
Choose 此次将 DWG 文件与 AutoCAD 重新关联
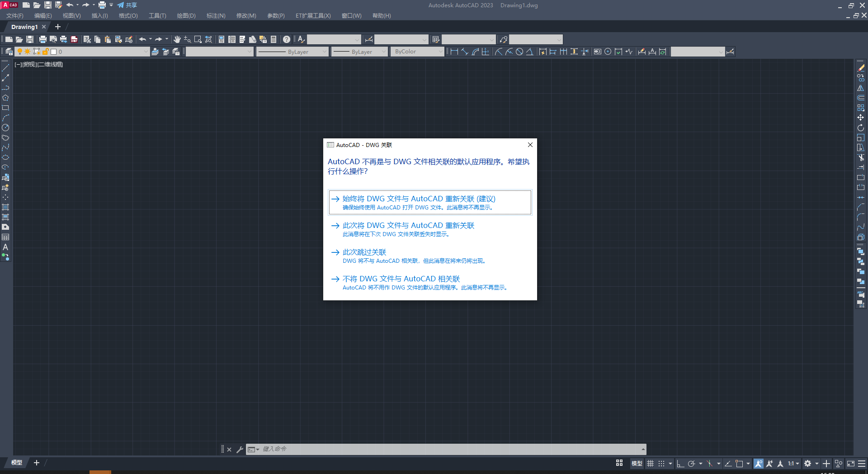point(430,229)
